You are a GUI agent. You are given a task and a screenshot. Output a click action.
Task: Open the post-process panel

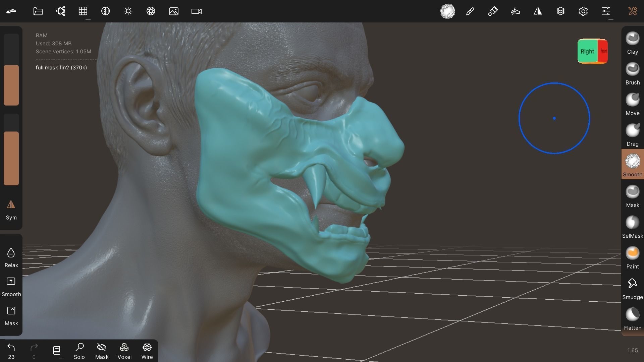[x=151, y=11]
